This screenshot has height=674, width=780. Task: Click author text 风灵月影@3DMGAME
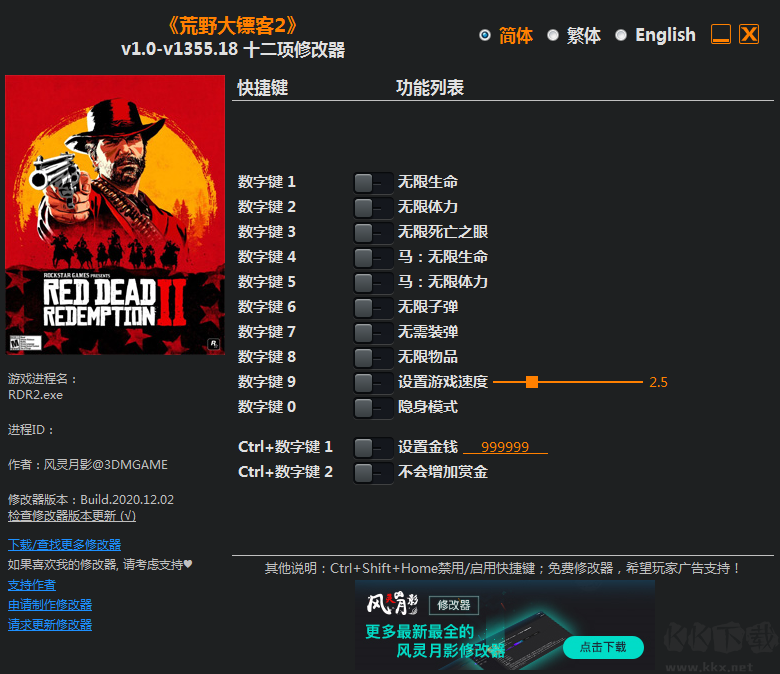click(105, 465)
